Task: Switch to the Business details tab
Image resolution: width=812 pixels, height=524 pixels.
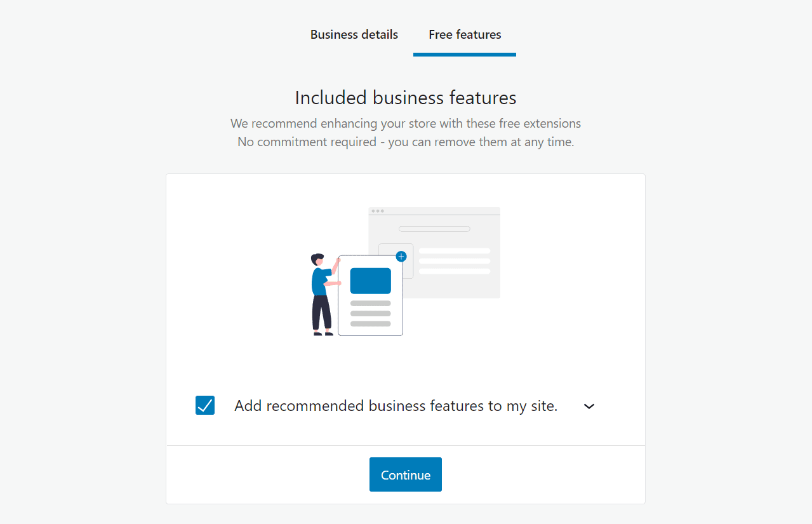Action: [x=354, y=34]
